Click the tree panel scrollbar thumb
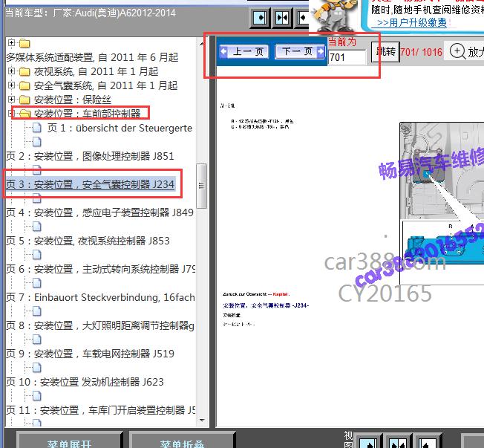This screenshot has height=448, width=484. (x=202, y=186)
